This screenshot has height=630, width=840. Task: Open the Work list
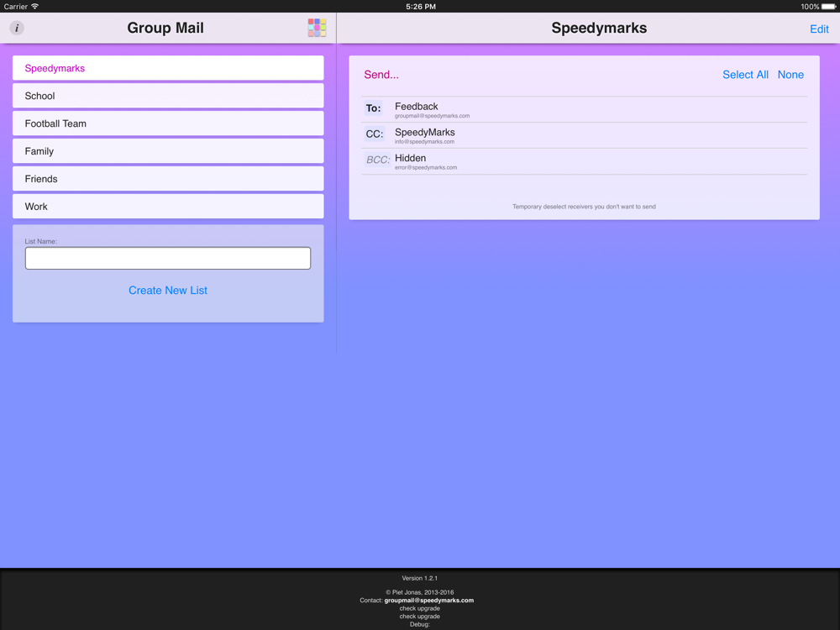pyautogui.click(x=168, y=207)
